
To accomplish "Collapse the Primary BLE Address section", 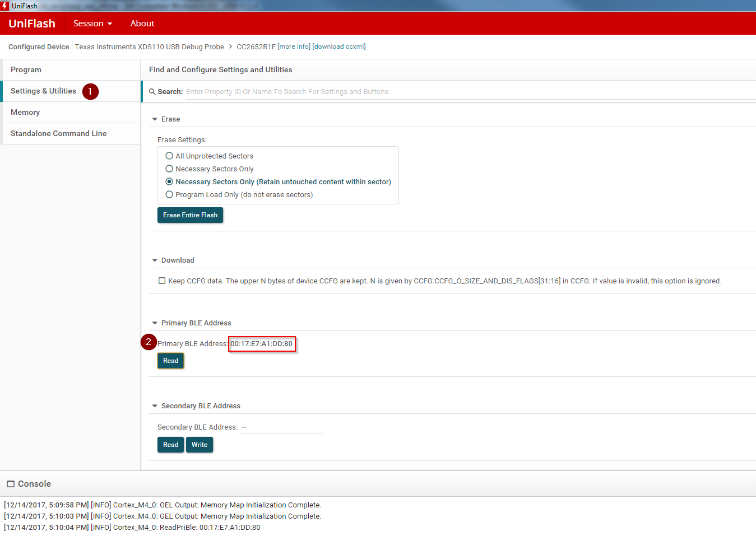I will (x=155, y=323).
